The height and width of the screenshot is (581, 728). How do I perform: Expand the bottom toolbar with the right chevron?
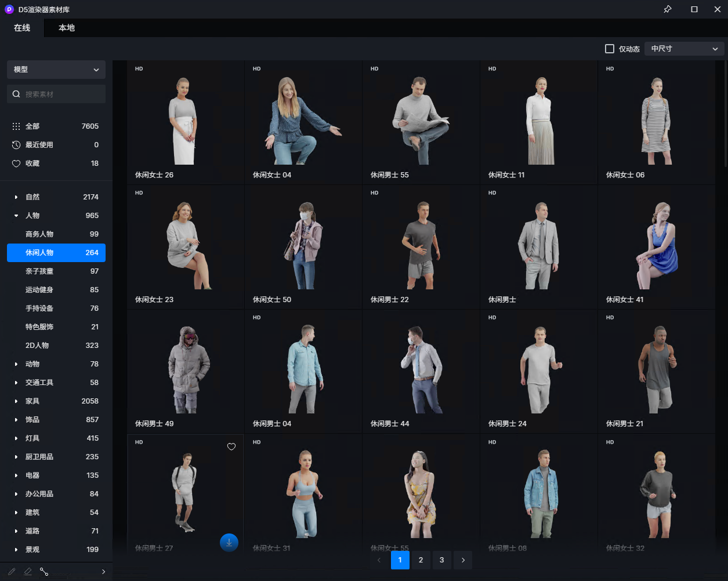coord(104,572)
